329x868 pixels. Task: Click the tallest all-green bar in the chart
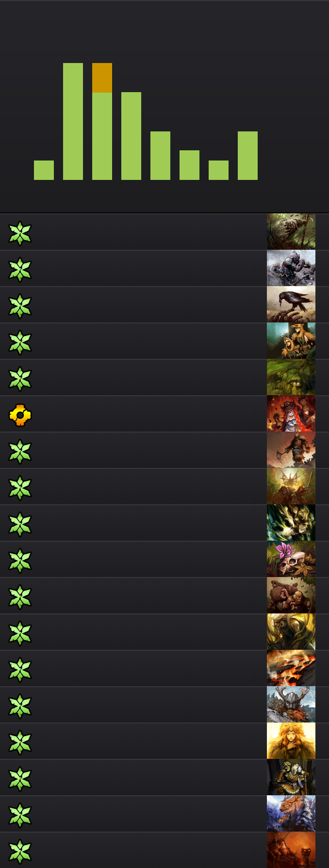pyautogui.click(x=73, y=121)
